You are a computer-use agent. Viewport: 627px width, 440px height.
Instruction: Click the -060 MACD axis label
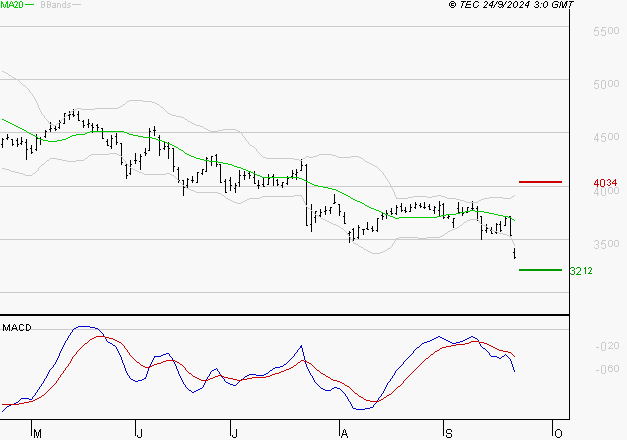click(607, 369)
